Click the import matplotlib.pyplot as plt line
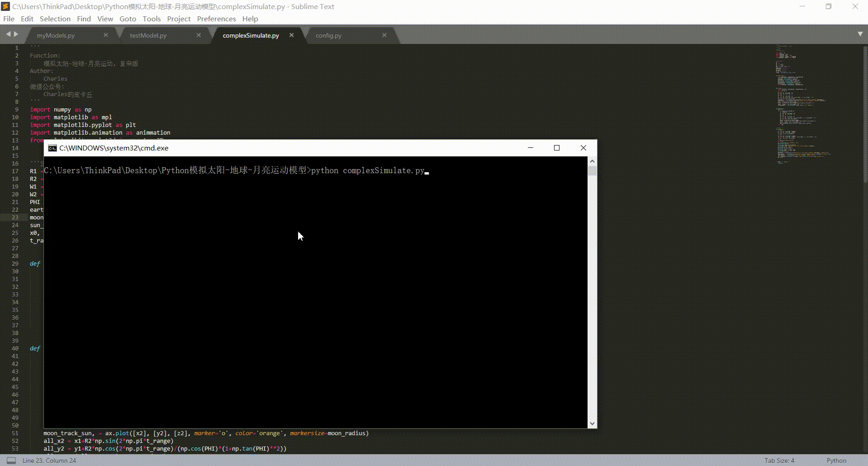Image resolution: width=868 pixels, height=466 pixels. [x=83, y=125]
